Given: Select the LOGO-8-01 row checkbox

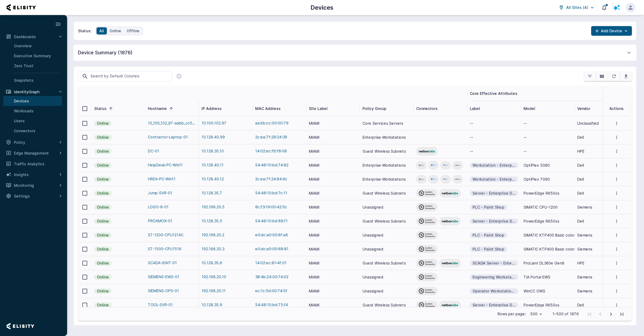Looking at the screenshot, I should (85, 207).
